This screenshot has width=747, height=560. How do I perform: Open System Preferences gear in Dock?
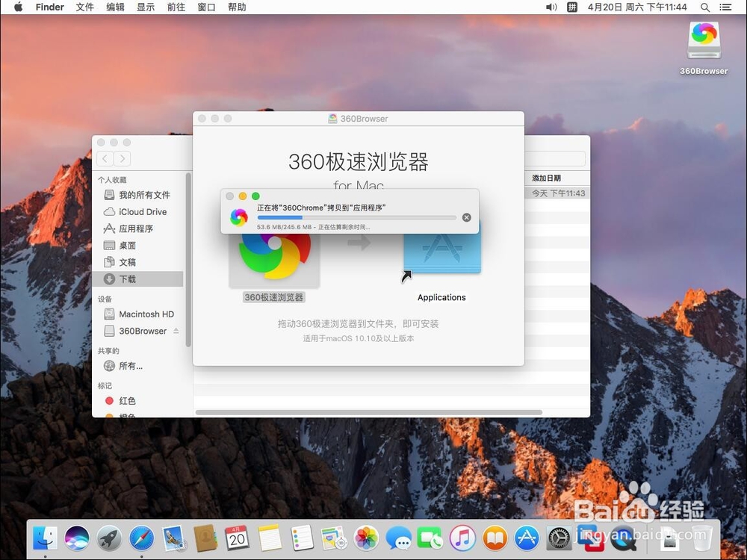pos(558,538)
